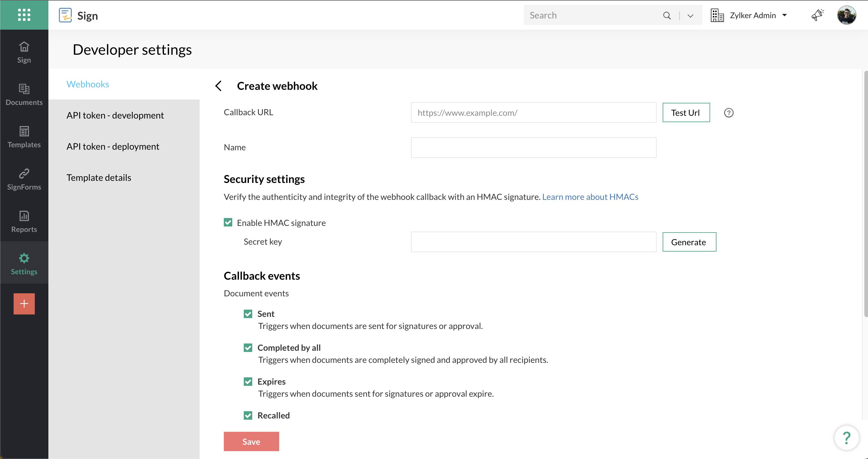
Task: Uncheck the Sent document event
Action: 248,314
